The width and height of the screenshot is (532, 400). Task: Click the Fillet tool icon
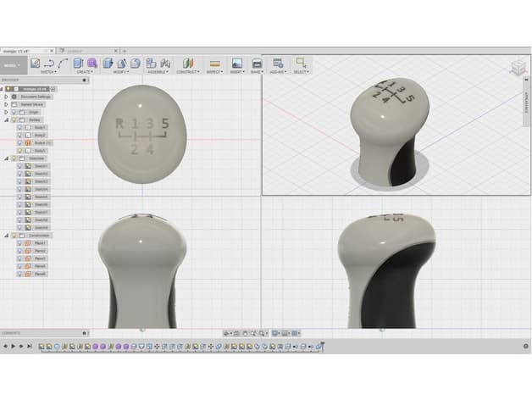coord(122,64)
